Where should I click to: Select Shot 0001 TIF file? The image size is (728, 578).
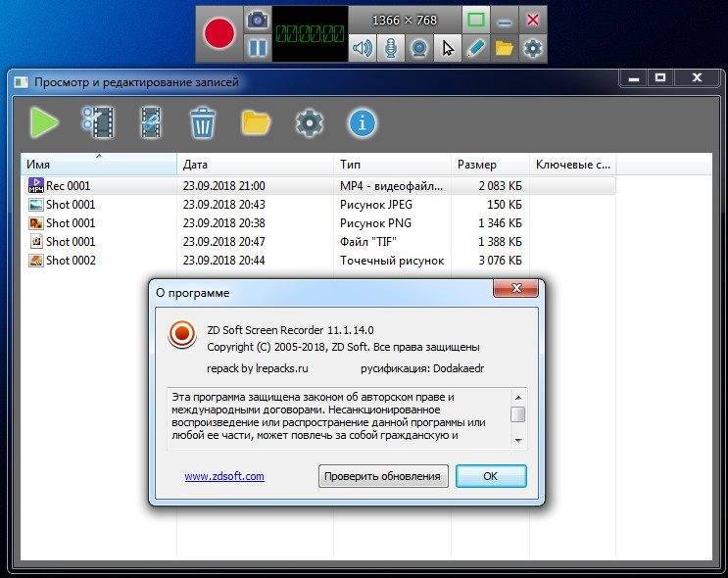pyautogui.click(x=318, y=241)
